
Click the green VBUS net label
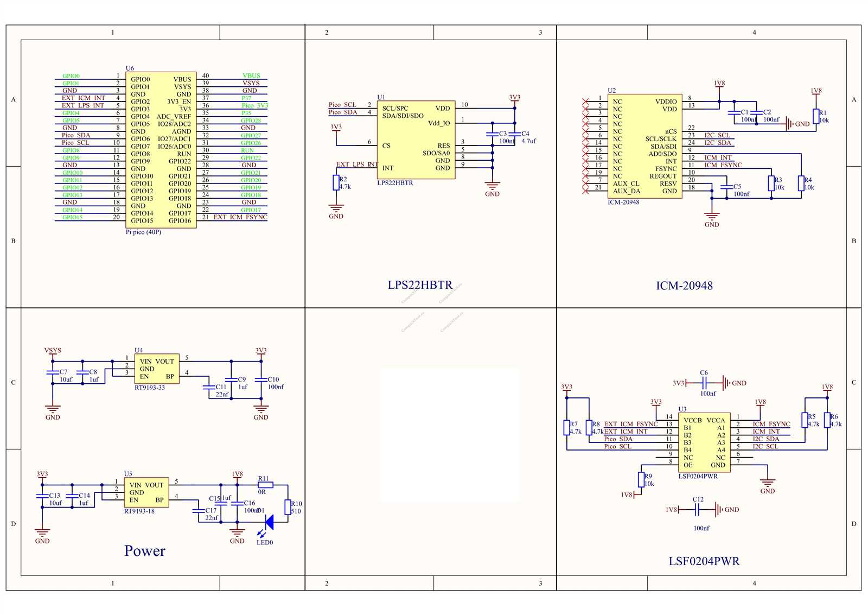(251, 75)
